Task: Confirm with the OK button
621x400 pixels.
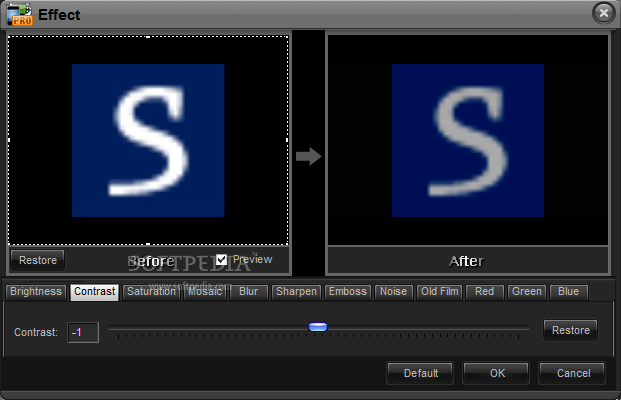Action: tap(497, 373)
